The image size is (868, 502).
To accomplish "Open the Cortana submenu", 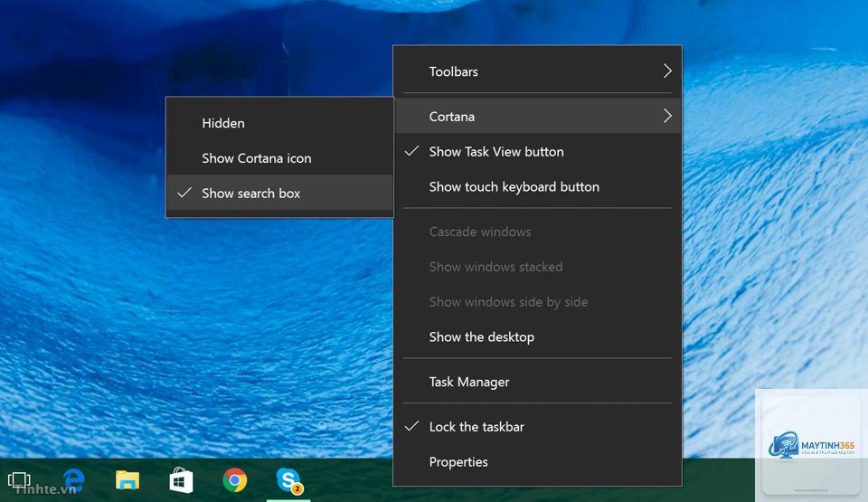I will click(x=537, y=117).
